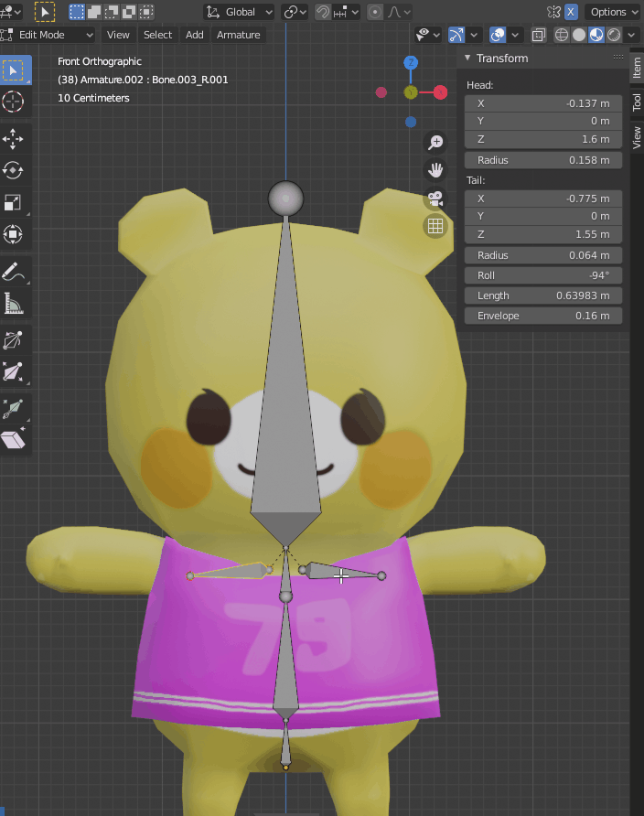Select the bone Extrude tool
The width and height of the screenshot is (644, 816).
pos(13,409)
